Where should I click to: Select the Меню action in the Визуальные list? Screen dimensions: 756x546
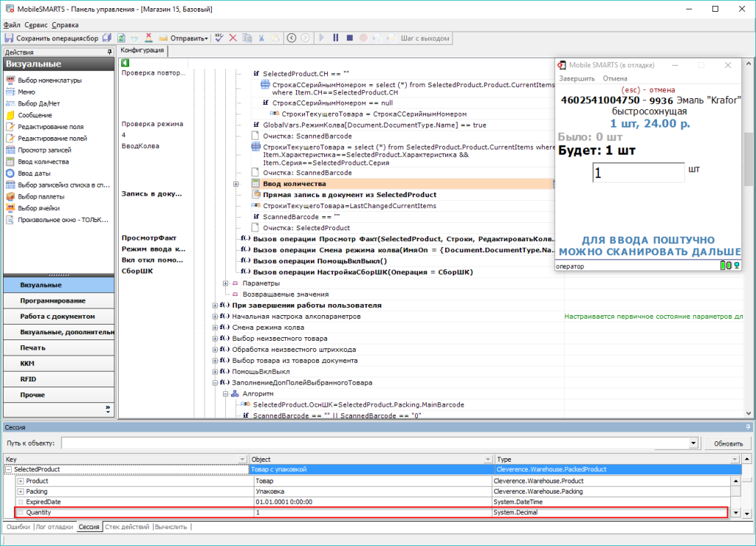click(x=27, y=91)
